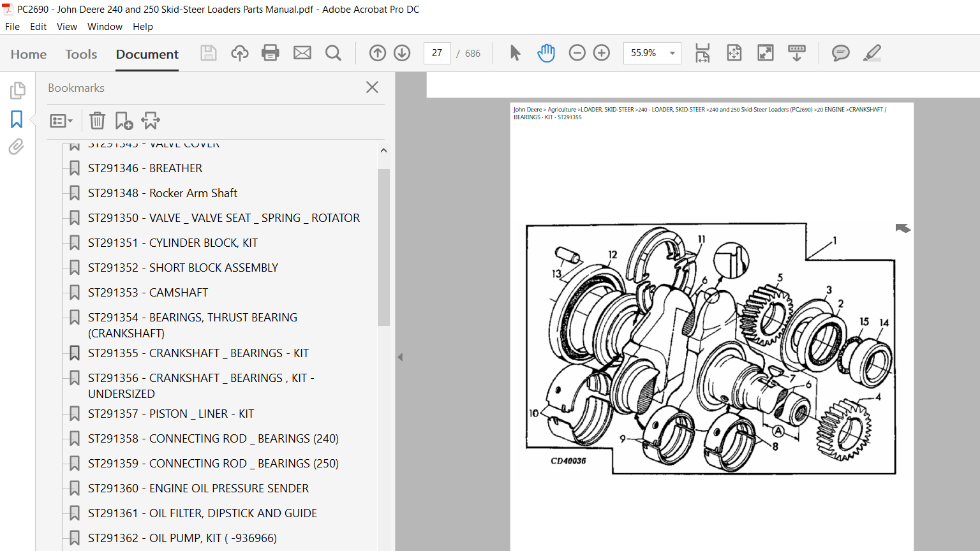Switch to the Tools tab
Image resolution: width=980 pixels, height=551 pixels.
81,54
